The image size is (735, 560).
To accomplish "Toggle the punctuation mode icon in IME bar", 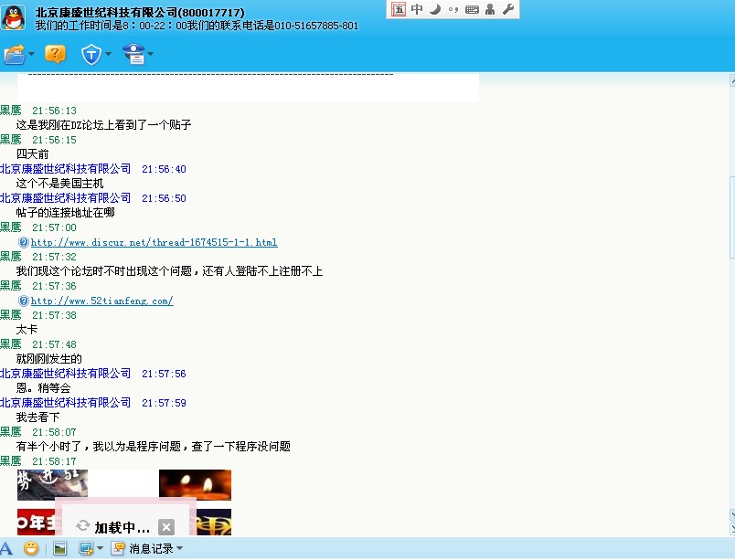I will pos(453,10).
